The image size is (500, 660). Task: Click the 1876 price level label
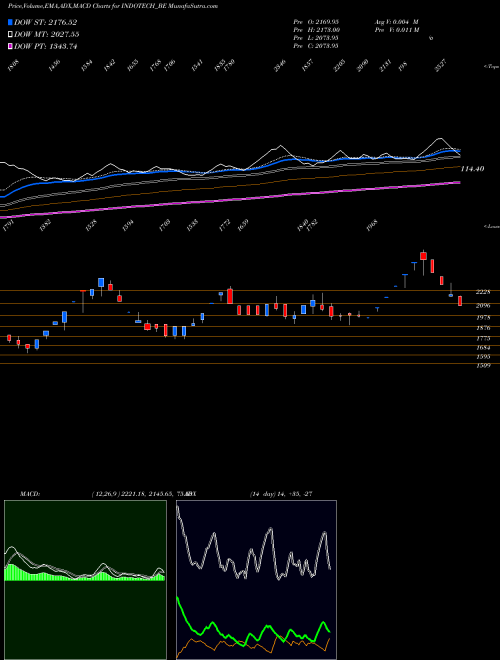[483, 327]
